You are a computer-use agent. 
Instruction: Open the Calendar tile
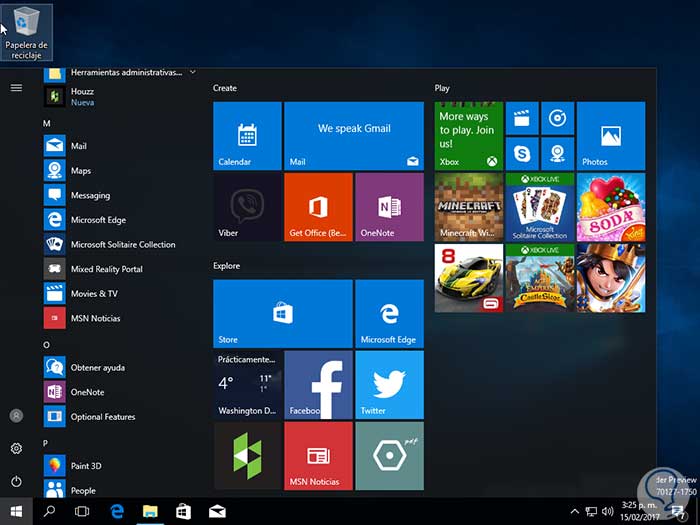[247, 135]
